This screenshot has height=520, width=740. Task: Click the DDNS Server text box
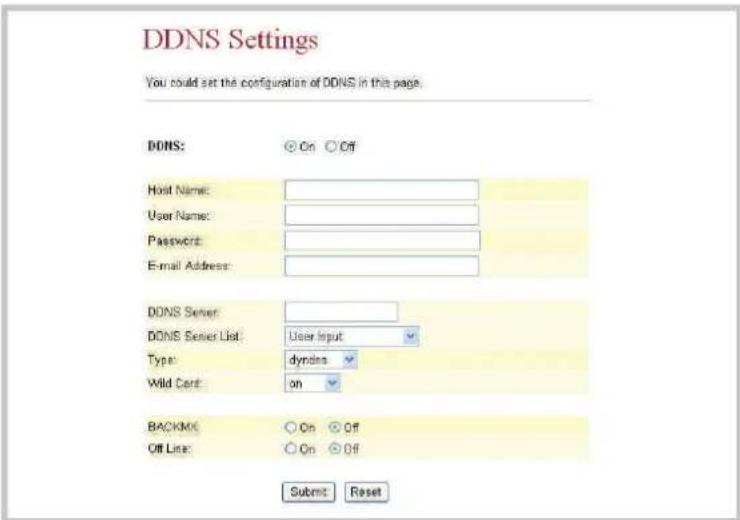click(x=341, y=312)
